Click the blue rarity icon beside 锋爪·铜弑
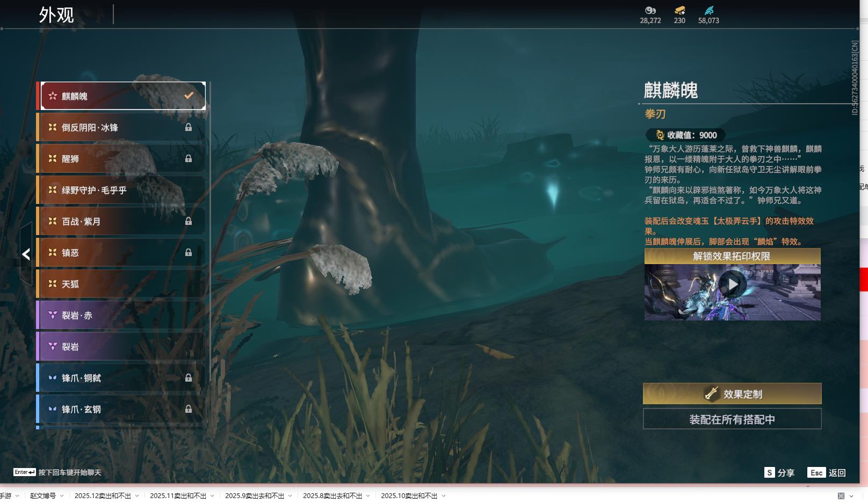Image resolution: width=868 pixels, height=504 pixels. click(53, 377)
